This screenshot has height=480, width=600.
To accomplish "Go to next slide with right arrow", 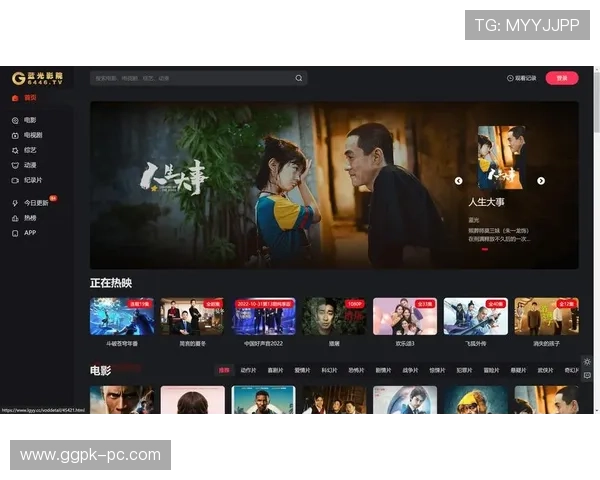I will point(541,181).
